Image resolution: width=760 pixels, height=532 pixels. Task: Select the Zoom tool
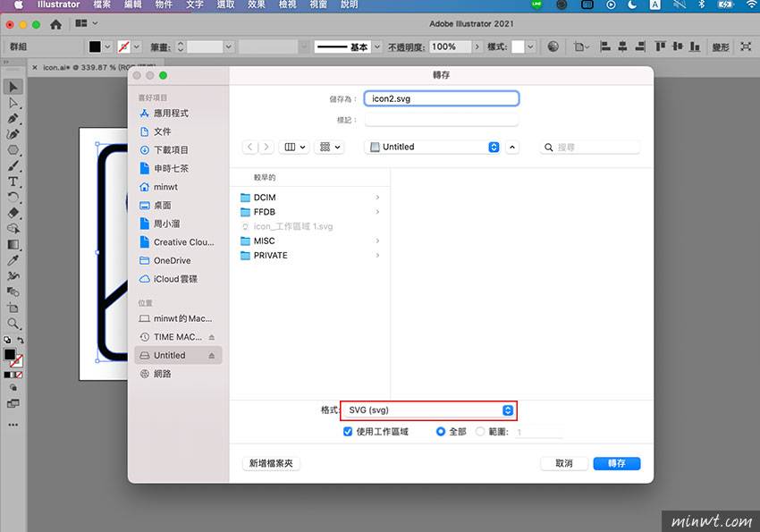pyautogui.click(x=13, y=324)
